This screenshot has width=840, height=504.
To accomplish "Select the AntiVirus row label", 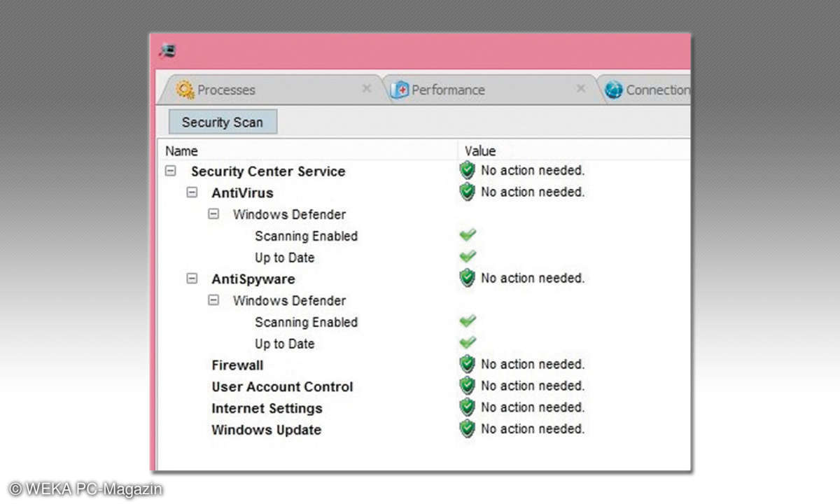I will tap(242, 193).
